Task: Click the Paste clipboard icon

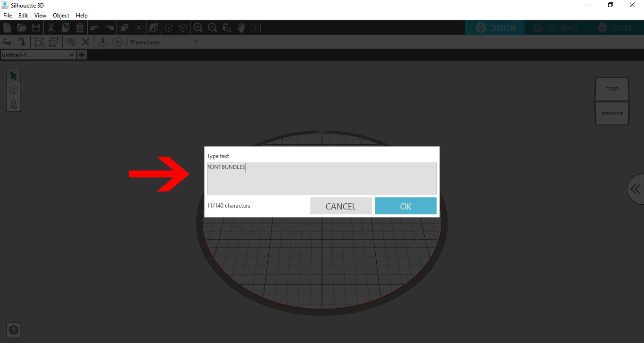Action: (x=80, y=28)
